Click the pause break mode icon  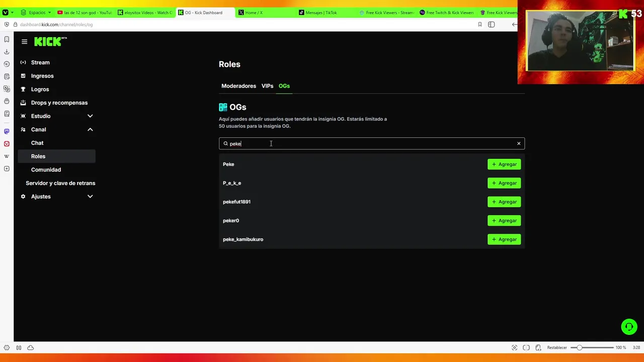19,347
